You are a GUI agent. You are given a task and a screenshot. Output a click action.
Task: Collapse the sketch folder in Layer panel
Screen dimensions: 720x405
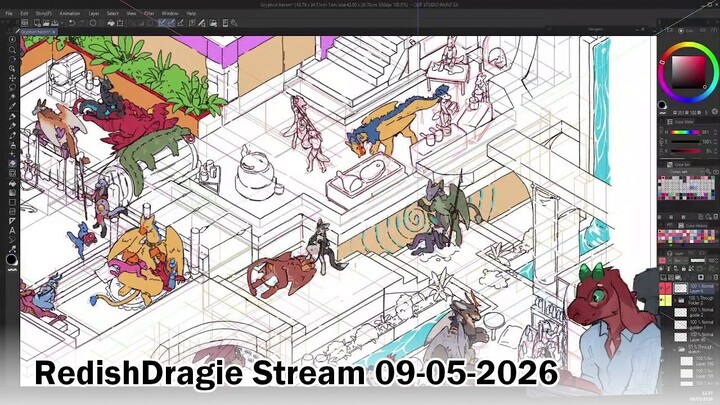click(x=675, y=349)
